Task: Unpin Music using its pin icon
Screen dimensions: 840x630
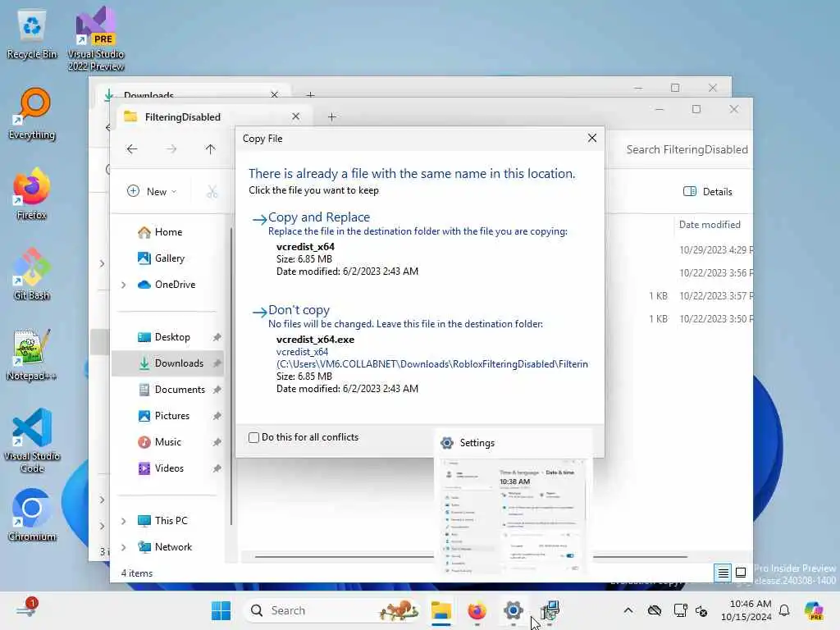Action: coord(217,442)
